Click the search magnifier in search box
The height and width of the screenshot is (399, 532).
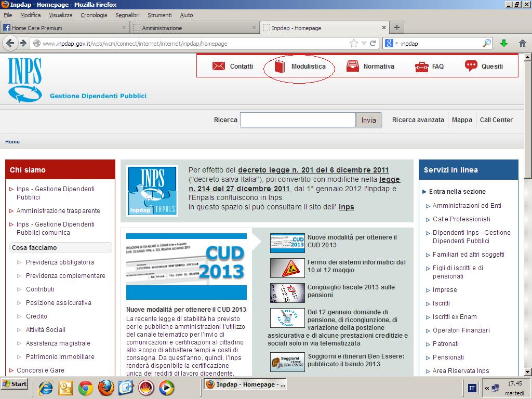click(x=486, y=43)
